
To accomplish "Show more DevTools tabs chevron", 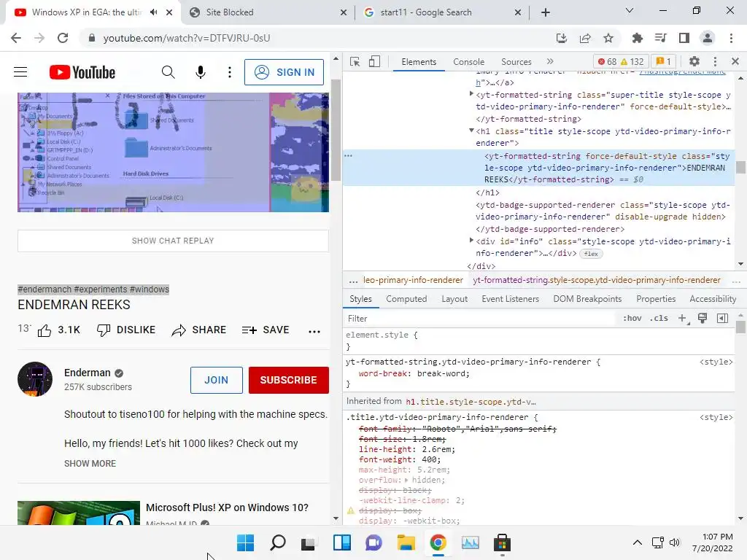I will (x=550, y=61).
